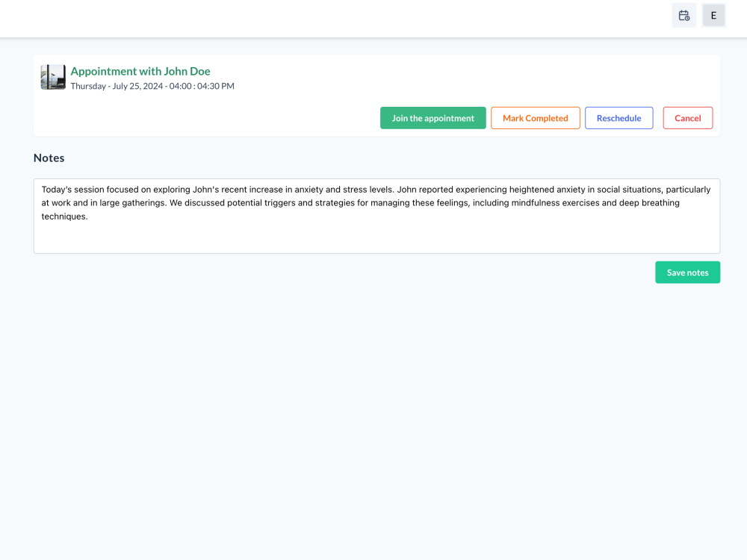Click John Doe's appointment thumbnail image

pos(53,77)
